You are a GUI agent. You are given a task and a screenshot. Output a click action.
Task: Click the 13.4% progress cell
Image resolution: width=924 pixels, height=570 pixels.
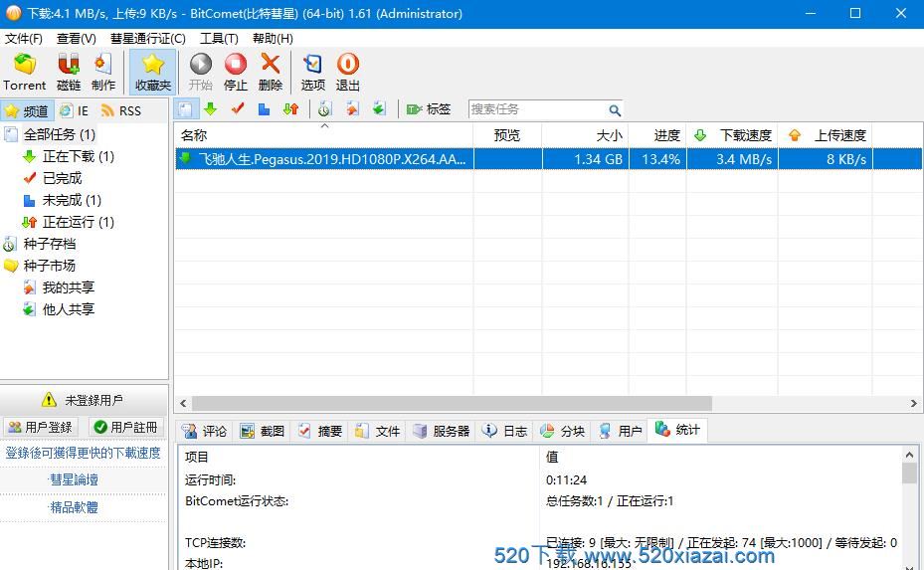coord(657,159)
